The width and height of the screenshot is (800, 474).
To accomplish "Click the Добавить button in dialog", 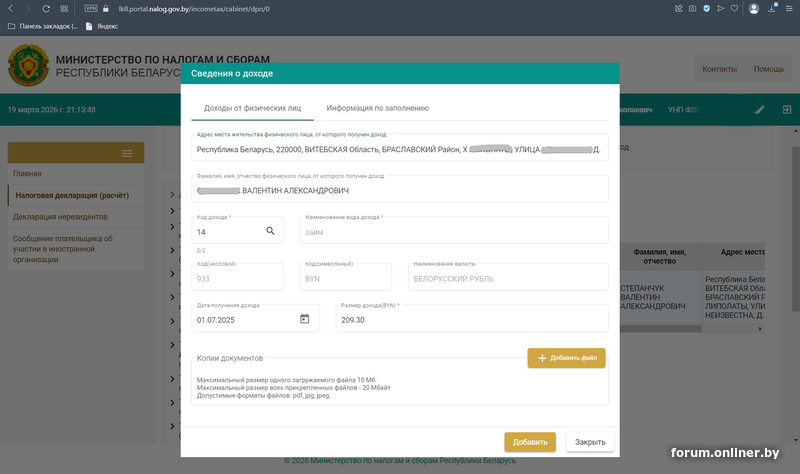I will [x=530, y=442].
